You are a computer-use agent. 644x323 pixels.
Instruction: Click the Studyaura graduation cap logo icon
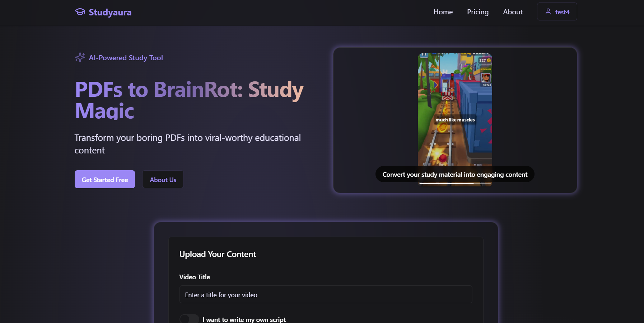[x=79, y=11]
